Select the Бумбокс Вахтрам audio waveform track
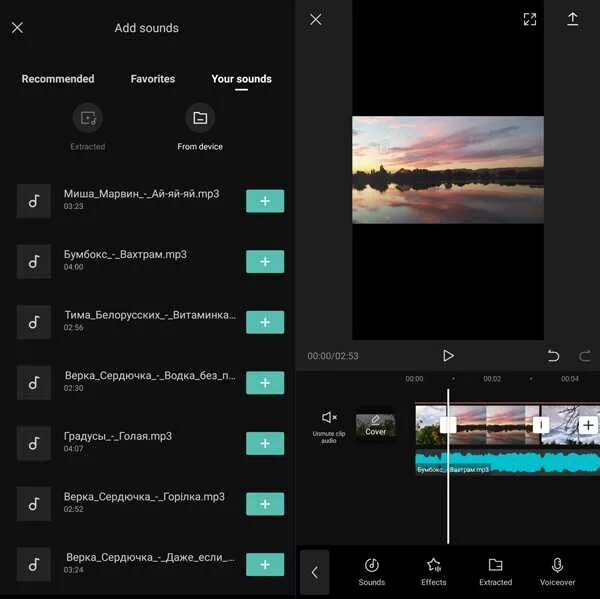Viewport: 600px width, 599px height. tap(508, 462)
